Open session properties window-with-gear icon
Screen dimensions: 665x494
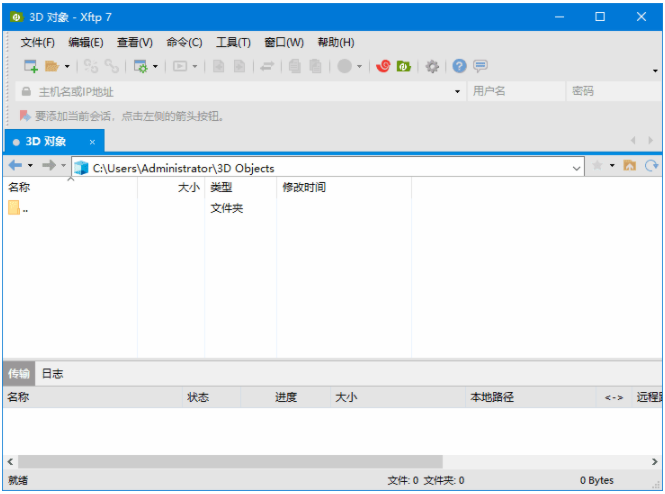(140, 66)
